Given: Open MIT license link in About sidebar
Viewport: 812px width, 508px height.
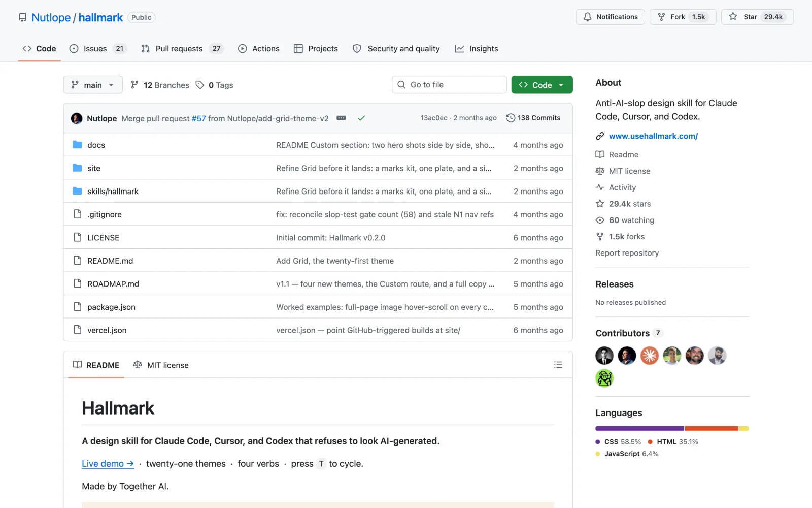Looking at the screenshot, I should [623, 171].
